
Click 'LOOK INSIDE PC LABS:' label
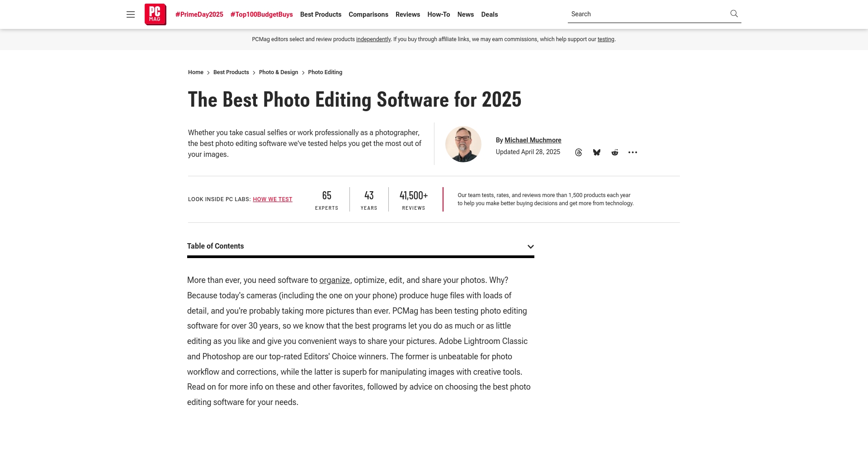219,199
